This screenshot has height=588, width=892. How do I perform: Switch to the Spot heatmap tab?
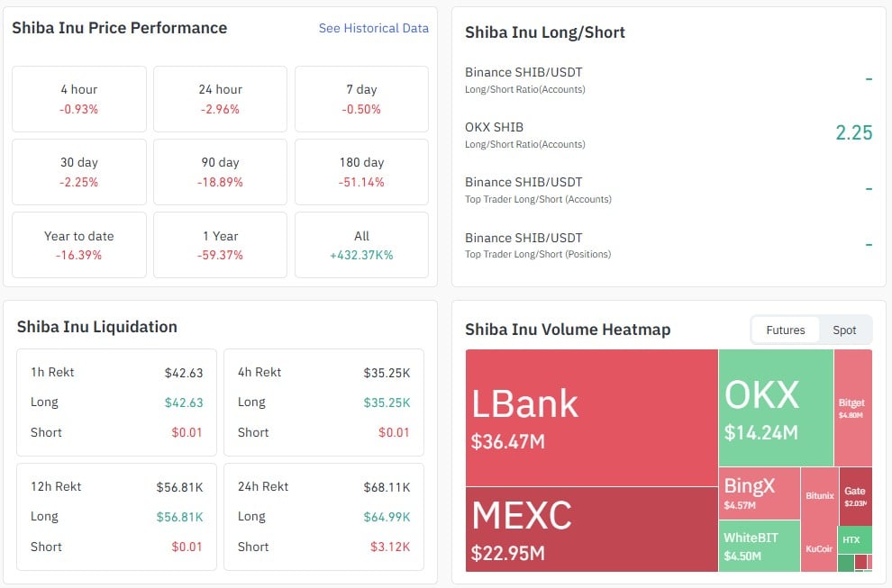(x=845, y=330)
